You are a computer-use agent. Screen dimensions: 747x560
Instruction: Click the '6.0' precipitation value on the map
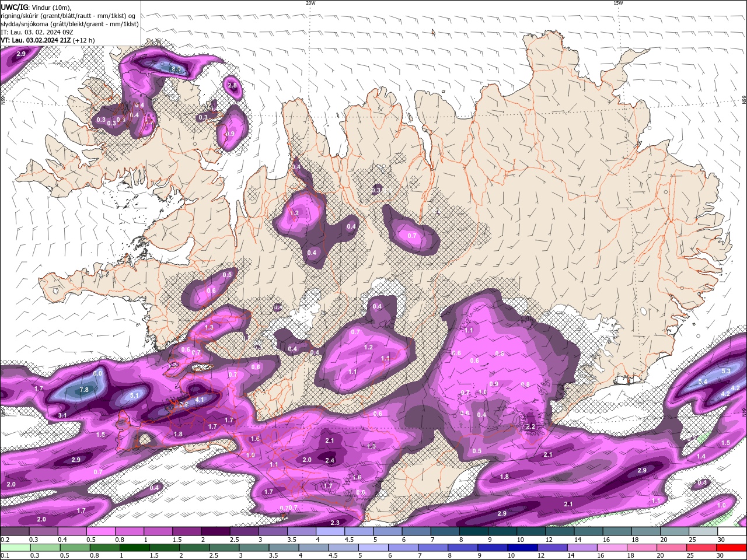tap(98, 373)
